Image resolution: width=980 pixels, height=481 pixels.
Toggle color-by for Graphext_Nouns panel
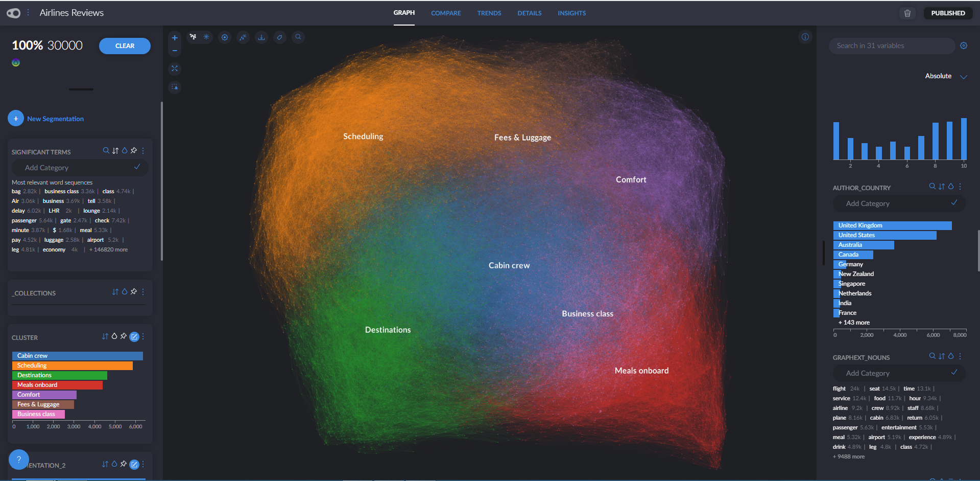951,356
